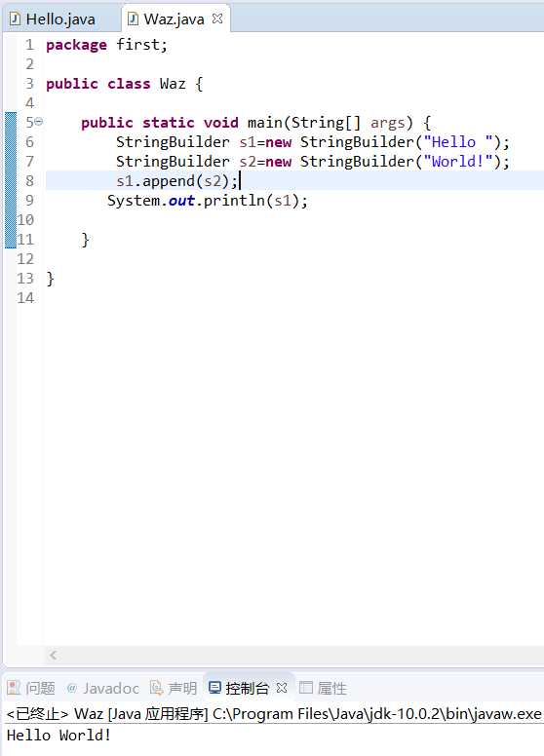Click the Problems view icon
The height and width of the screenshot is (756, 544).
(x=14, y=688)
